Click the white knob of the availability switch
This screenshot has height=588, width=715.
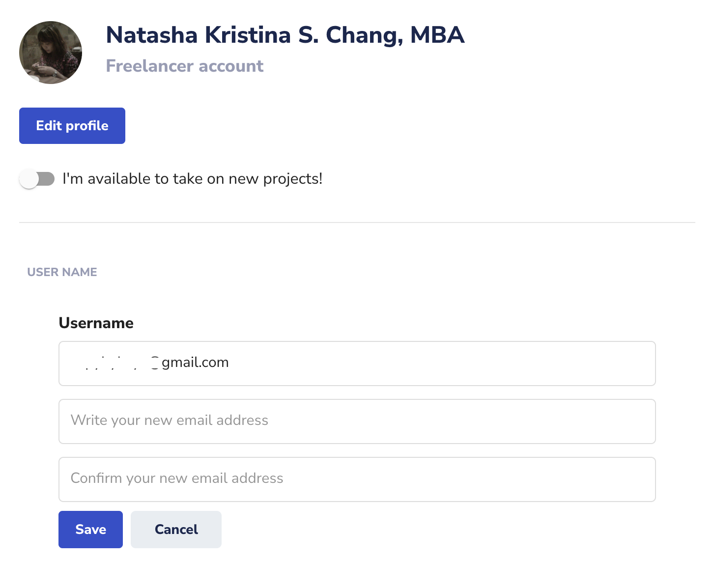29,179
